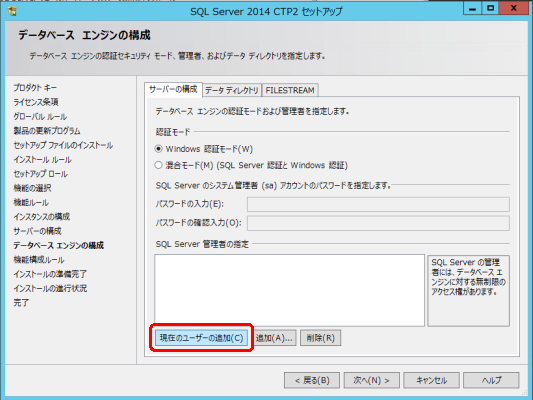Go back with < 戻る(B) button

click(x=312, y=380)
